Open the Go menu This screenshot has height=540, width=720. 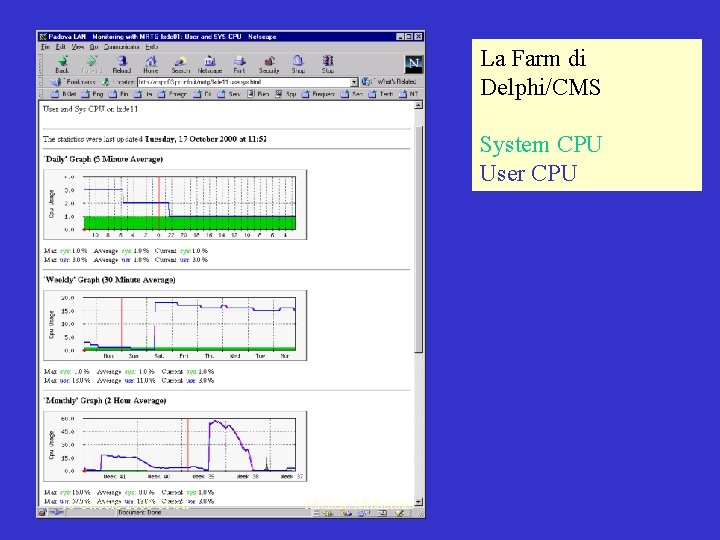coord(94,47)
